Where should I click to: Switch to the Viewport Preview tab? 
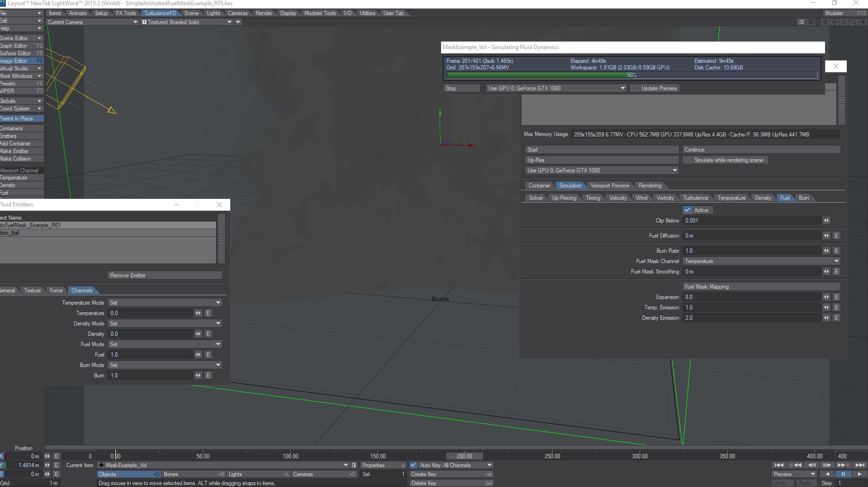click(x=610, y=186)
